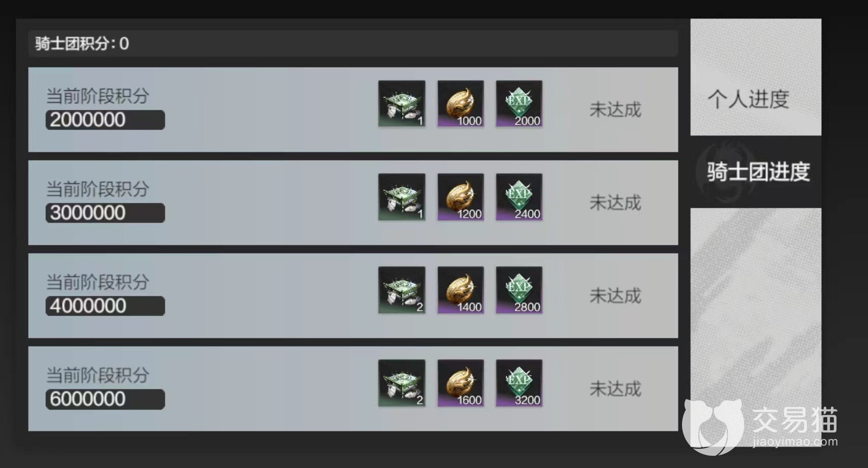Select the 6000000 stage score label
868x468 pixels.
tap(105, 399)
